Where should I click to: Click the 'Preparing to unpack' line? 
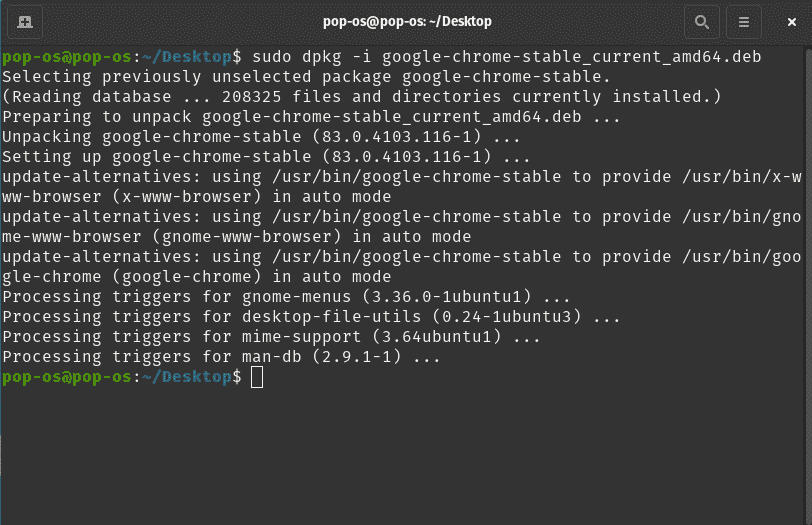point(311,117)
